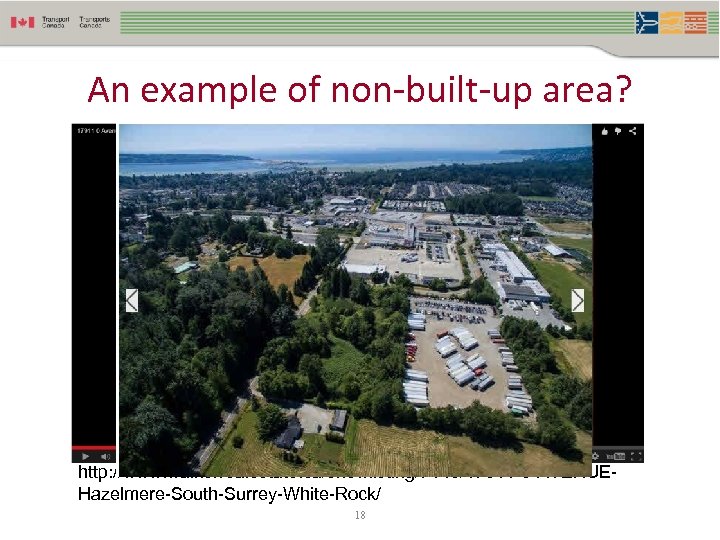Select the slide title 'An example of non-built-up area?'
The height and width of the screenshot is (540, 720).
[360, 90]
